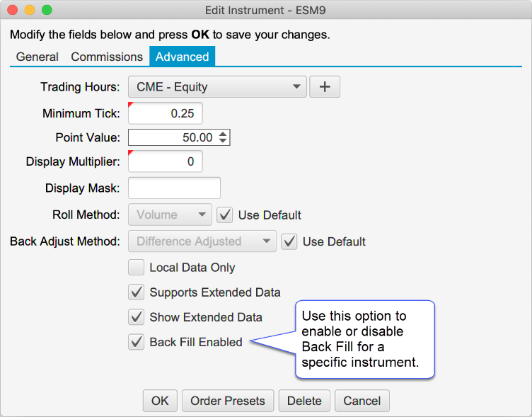Click inside the Display Mask field

174,188
